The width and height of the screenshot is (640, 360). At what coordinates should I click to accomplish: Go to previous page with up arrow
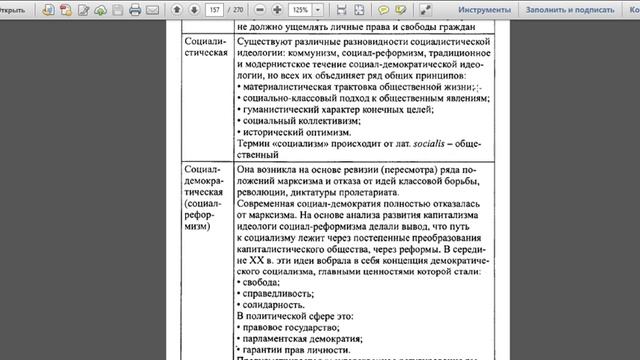[177, 9]
